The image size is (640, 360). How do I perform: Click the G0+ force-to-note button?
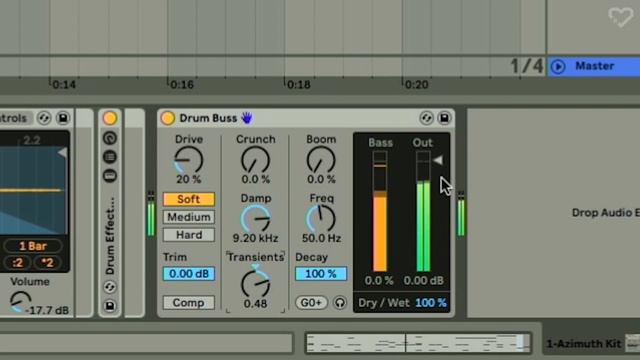tap(311, 302)
